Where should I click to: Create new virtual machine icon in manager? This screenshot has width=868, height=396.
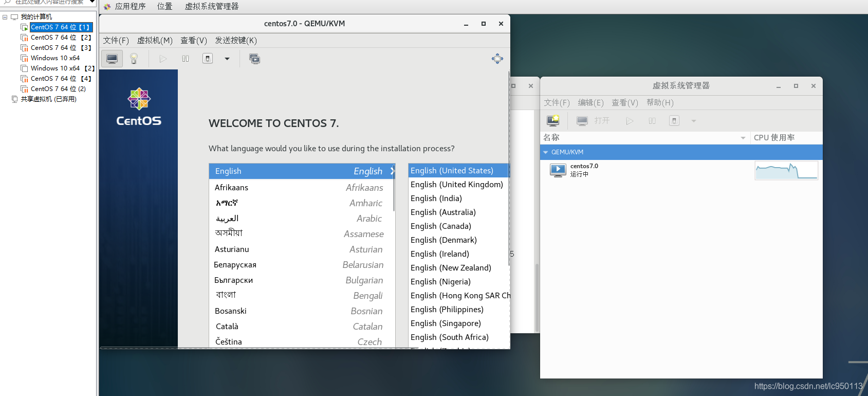(x=553, y=121)
